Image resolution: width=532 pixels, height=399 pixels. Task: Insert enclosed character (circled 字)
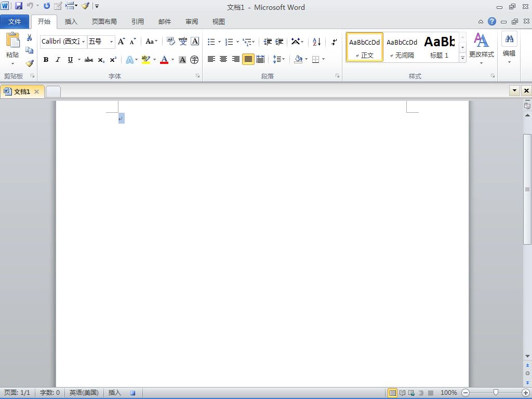(x=194, y=60)
